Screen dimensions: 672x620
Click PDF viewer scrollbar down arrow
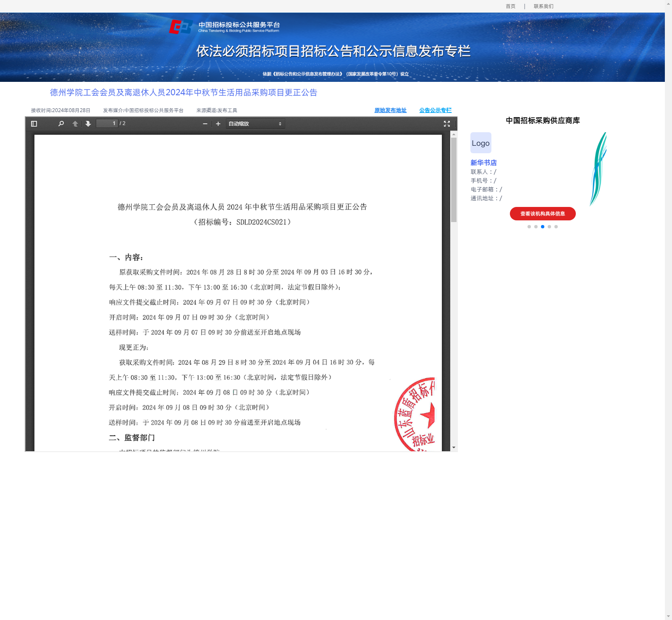pos(454,448)
